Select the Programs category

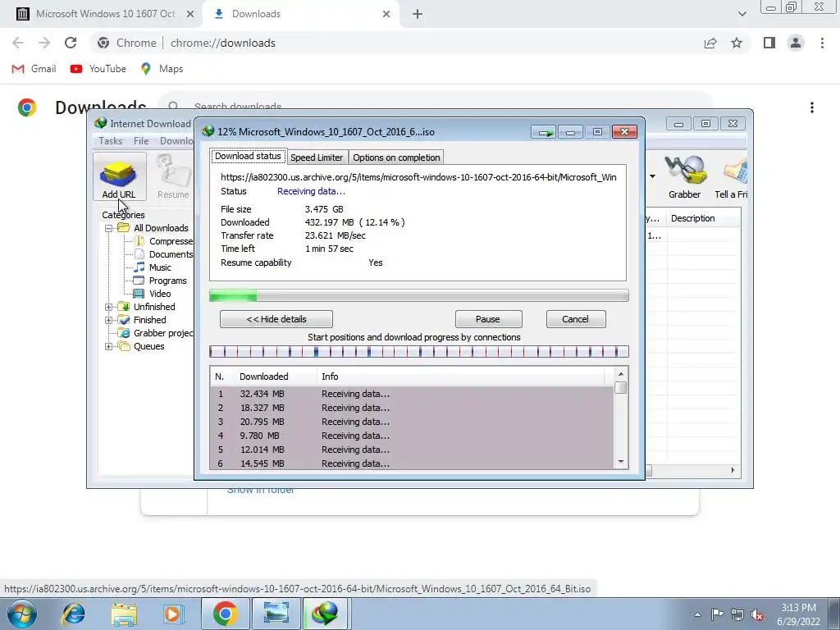167,281
